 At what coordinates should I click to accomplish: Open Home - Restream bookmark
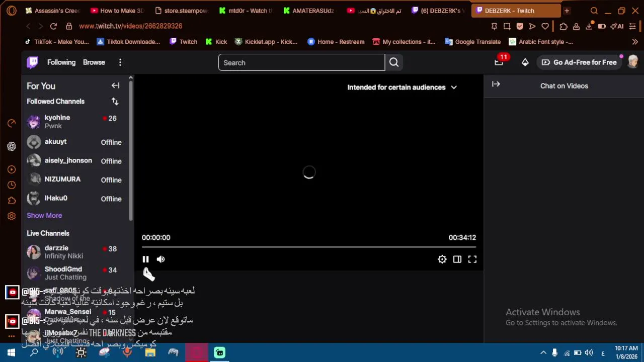pyautogui.click(x=336, y=42)
